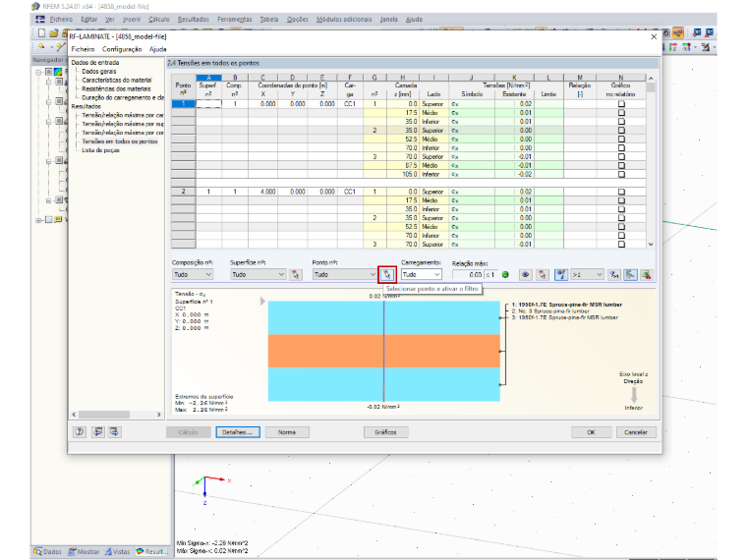
Task: Check the graphic box for point 2 first row
Action: 621,192
